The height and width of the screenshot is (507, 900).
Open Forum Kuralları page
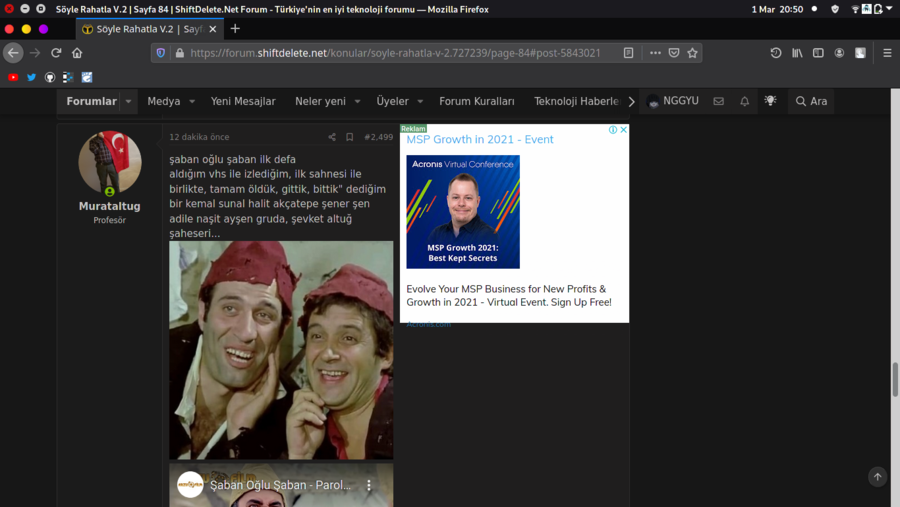(x=477, y=101)
